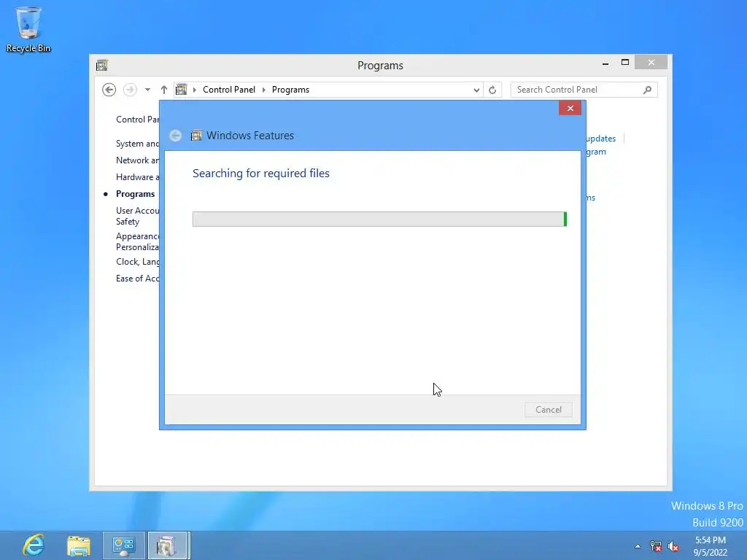Click the Control Panel icon in the address bar
This screenshot has height=560, width=747.
click(182, 90)
